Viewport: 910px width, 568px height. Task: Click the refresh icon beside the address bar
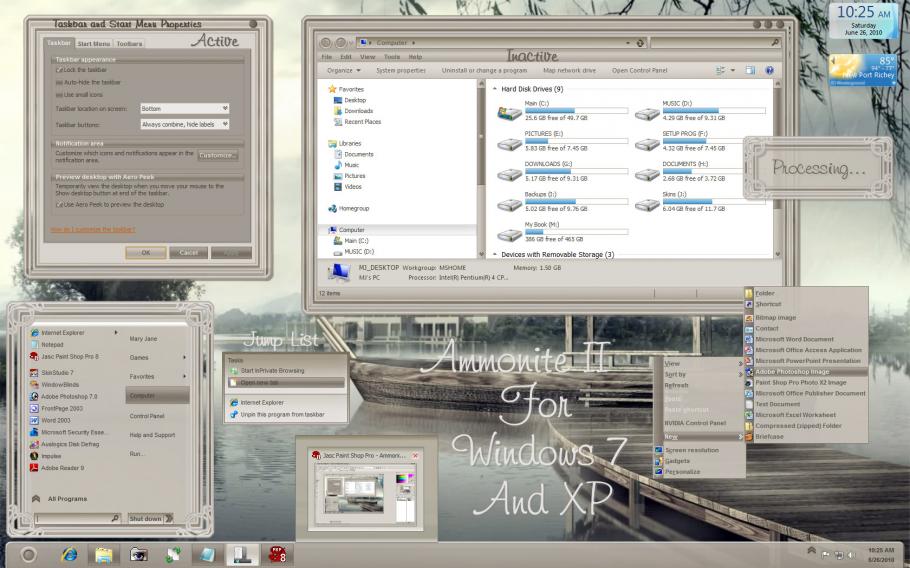click(x=640, y=43)
